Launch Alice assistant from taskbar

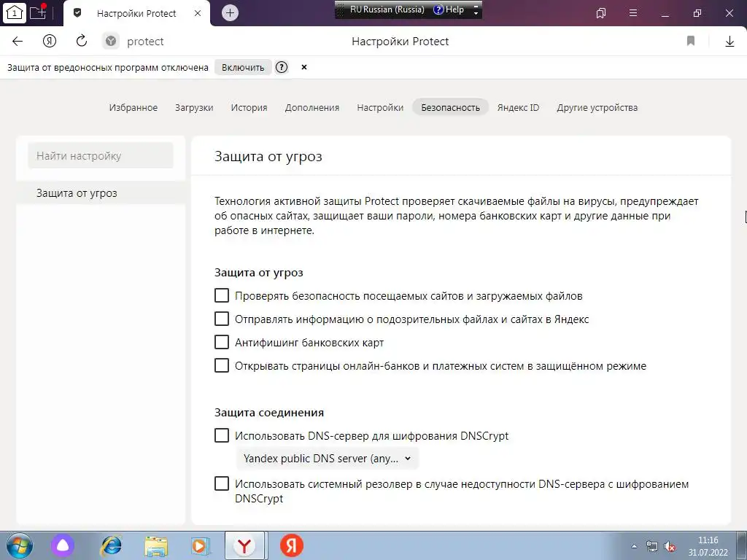point(63,545)
